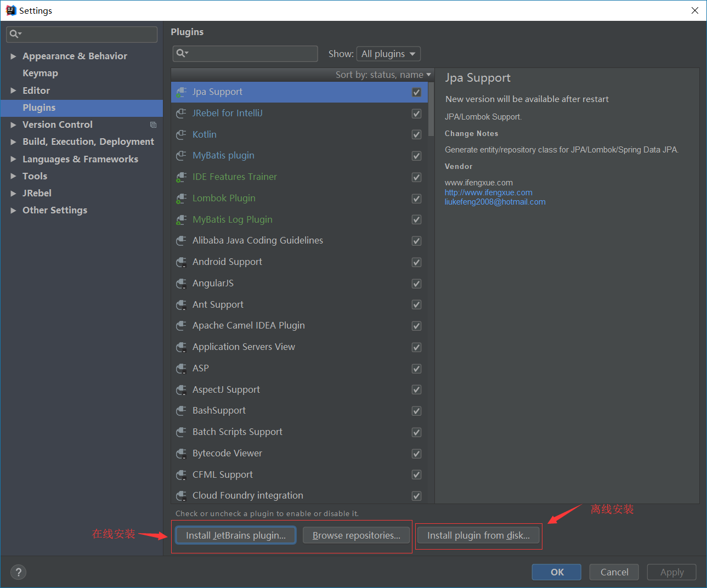
Task: Click Install plugin from disk button
Action: tap(478, 535)
